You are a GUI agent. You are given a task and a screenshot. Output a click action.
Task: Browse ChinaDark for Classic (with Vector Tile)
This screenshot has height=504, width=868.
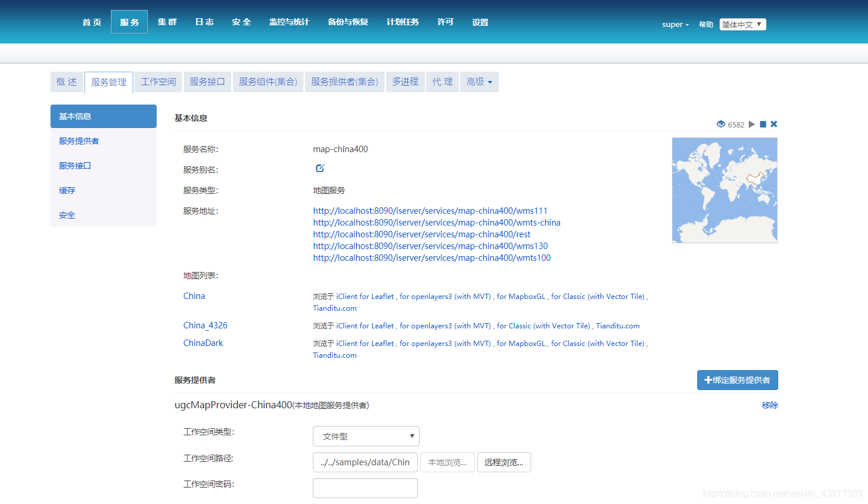[x=597, y=344]
